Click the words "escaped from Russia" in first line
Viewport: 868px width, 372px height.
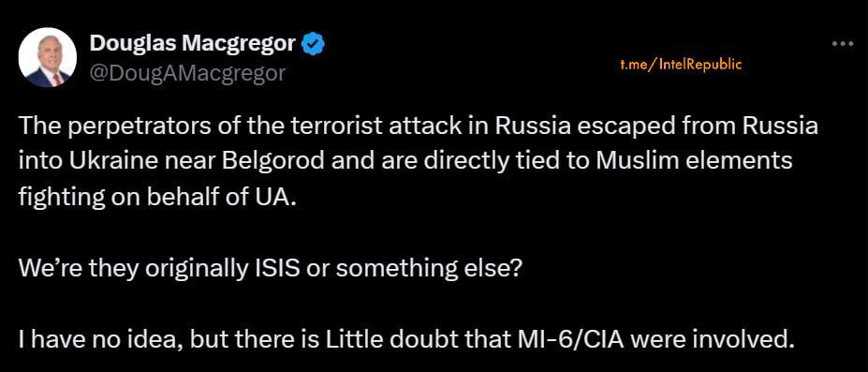pyautogui.click(x=657, y=126)
